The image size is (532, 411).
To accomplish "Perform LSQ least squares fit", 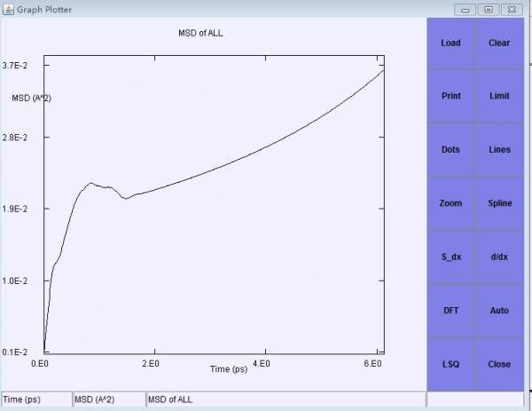I will [x=450, y=364].
